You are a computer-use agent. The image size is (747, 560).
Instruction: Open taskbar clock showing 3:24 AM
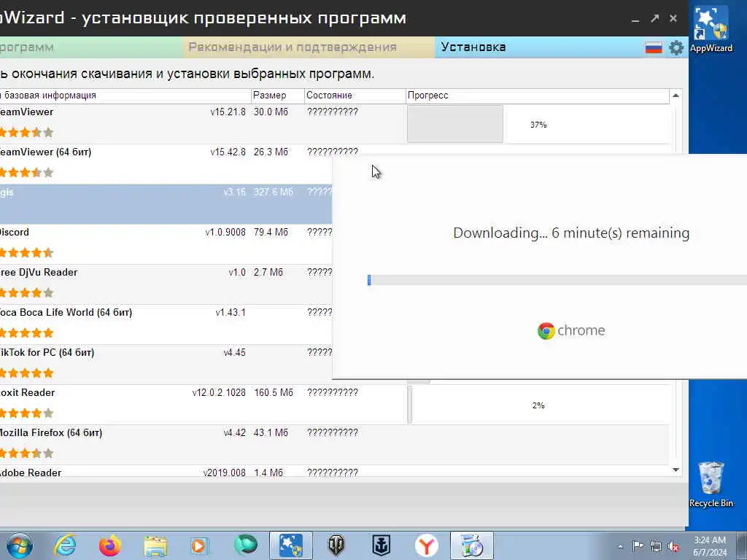point(710,546)
